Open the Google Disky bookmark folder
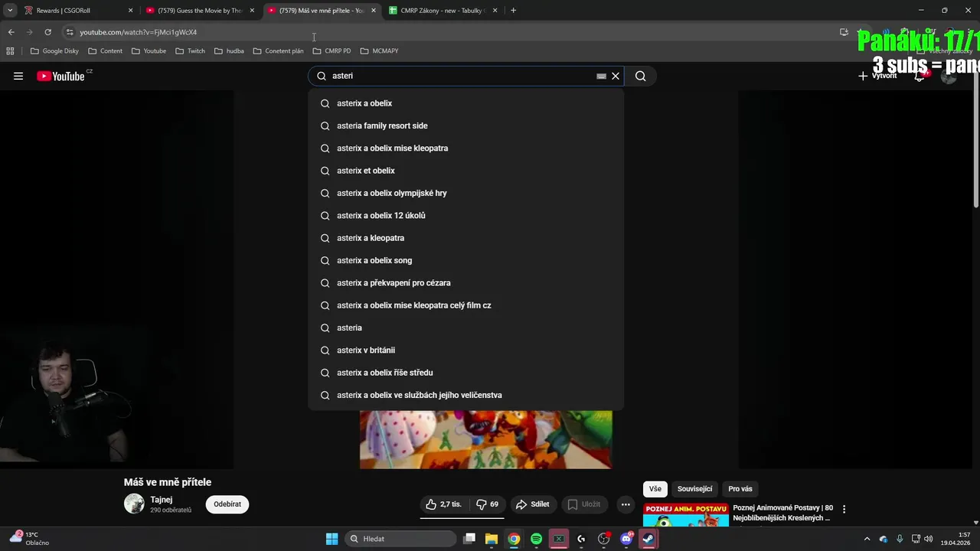Image resolution: width=980 pixels, height=551 pixels. pos(54,51)
